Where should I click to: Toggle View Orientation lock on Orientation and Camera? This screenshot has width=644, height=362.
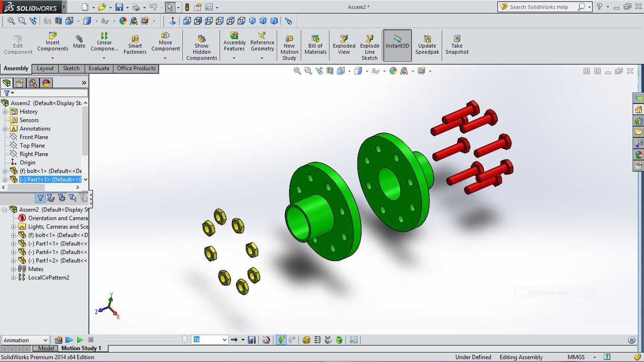point(22,218)
